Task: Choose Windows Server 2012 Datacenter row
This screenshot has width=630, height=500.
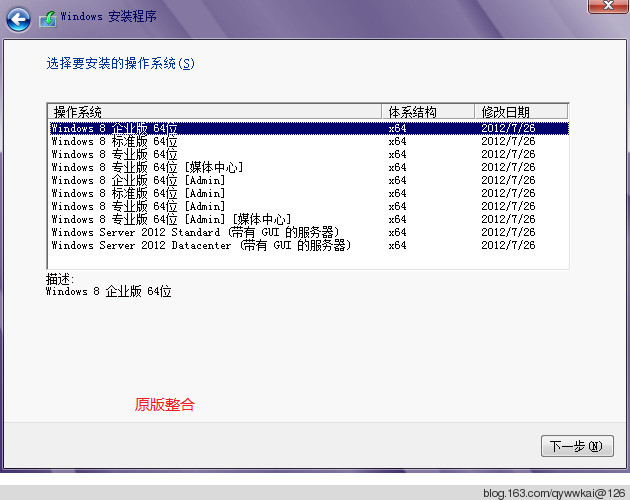Action: 309,245
